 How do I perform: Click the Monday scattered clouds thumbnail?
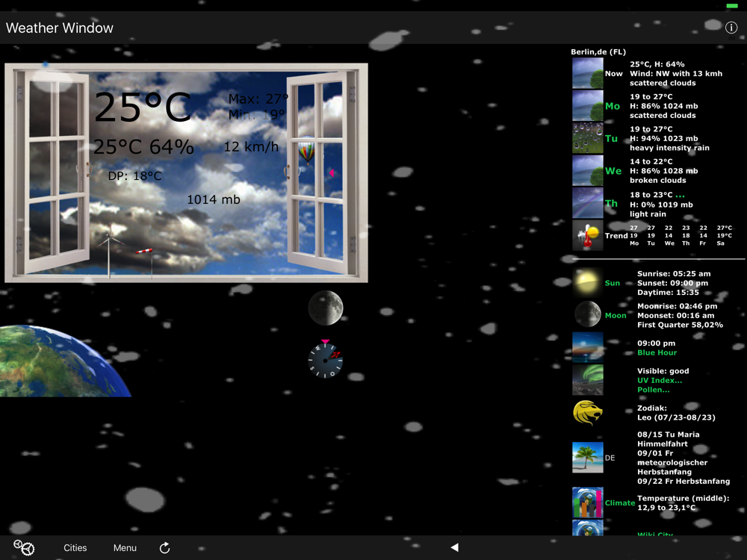587,106
